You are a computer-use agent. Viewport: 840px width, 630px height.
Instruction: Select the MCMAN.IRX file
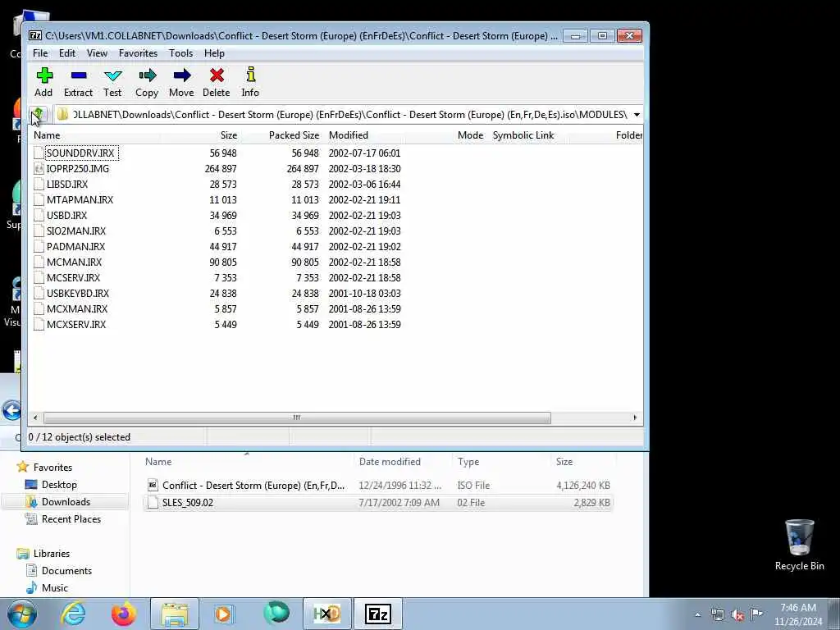pos(74,262)
